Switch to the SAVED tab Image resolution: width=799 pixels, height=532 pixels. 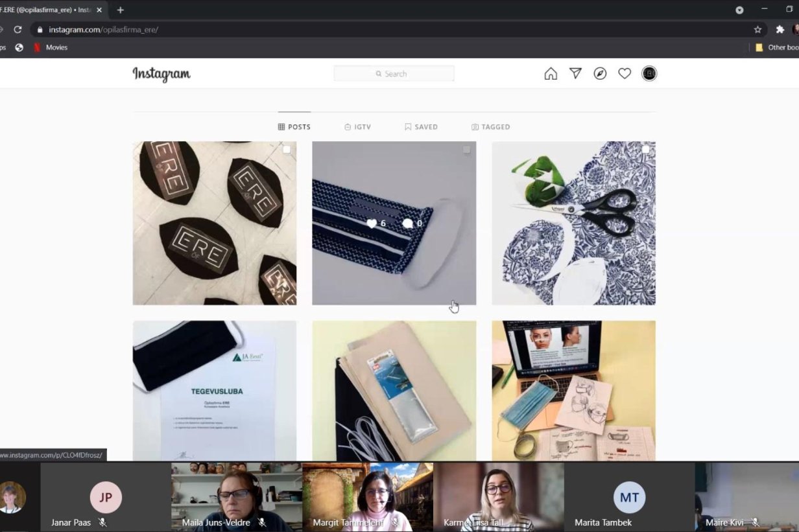[421, 127]
